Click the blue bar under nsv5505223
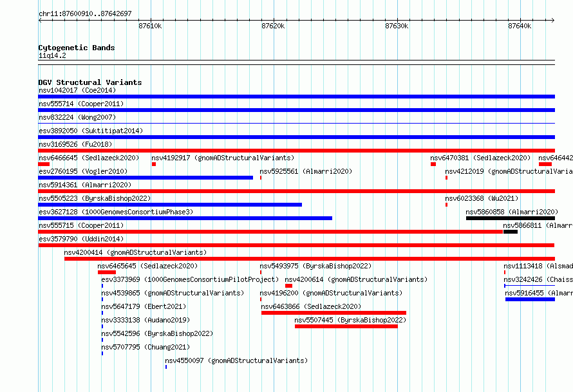Viewport: 573px width, 392px height. [170, 205]
